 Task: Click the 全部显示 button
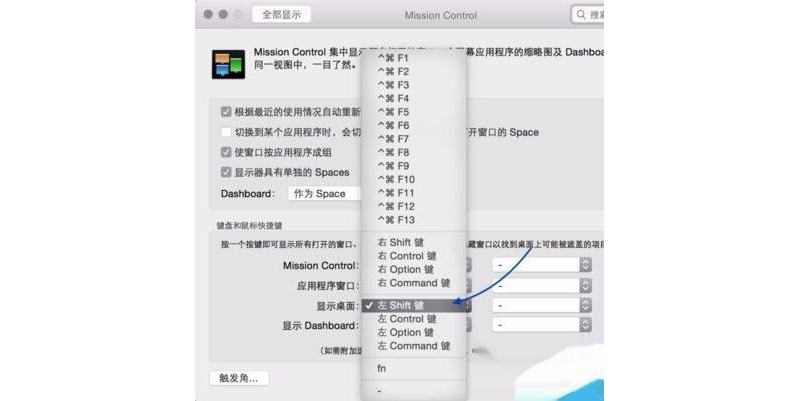pyautogui.click(x=282, y=15)
